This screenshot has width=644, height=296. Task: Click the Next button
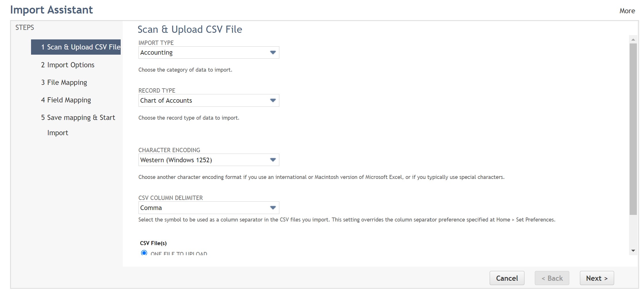pyautogui.click(x=597, y=278)
